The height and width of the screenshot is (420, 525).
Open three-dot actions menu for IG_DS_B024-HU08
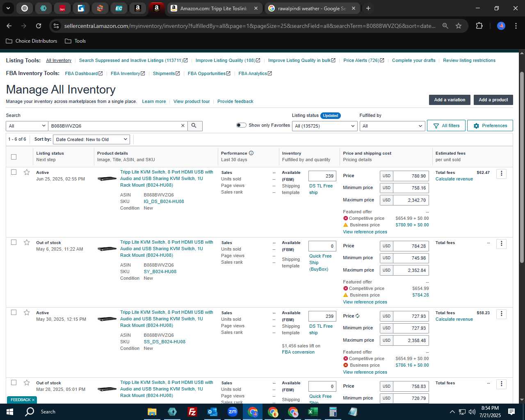tap(501, 173)
